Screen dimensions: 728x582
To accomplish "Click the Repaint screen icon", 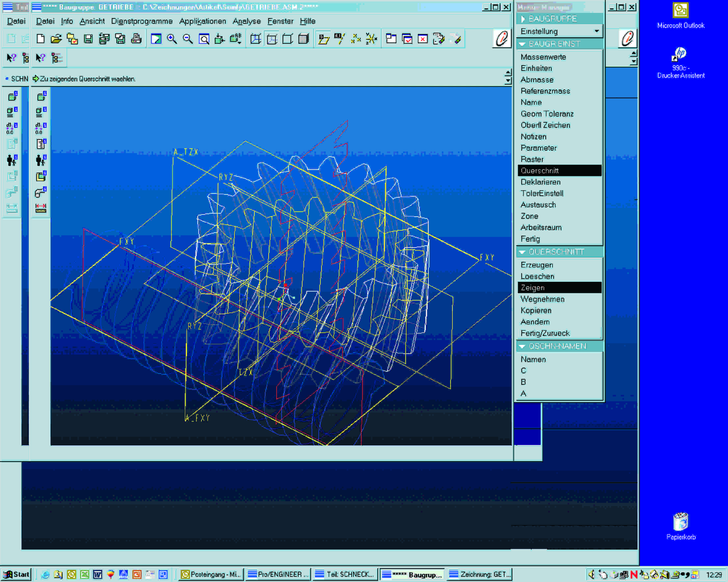I will click(x=156, y=39).
